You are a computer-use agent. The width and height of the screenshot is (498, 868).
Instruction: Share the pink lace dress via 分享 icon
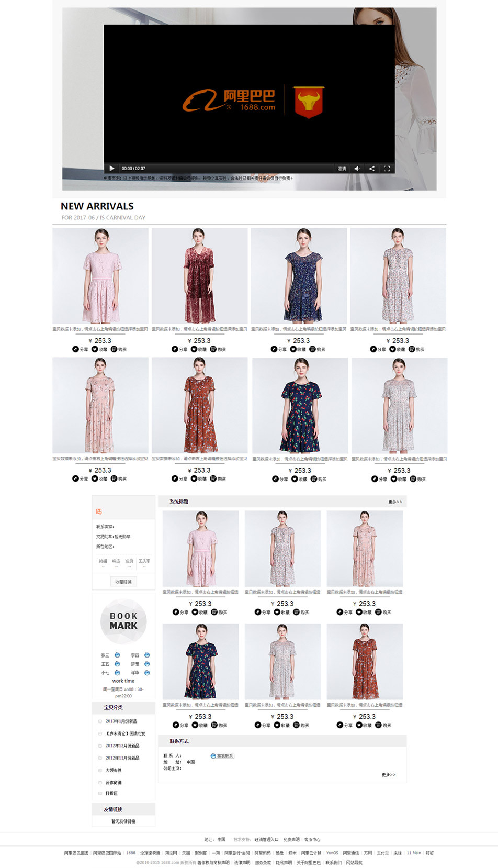(80, 349)
